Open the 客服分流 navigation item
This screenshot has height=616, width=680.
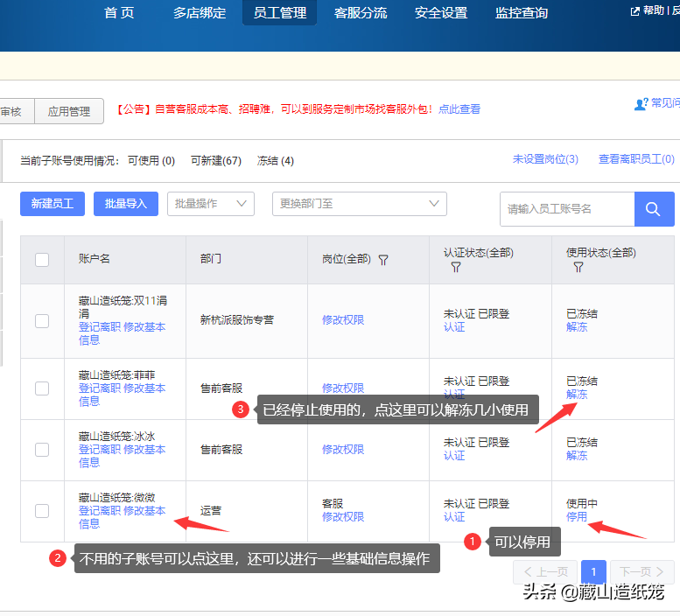pos(361,12)
